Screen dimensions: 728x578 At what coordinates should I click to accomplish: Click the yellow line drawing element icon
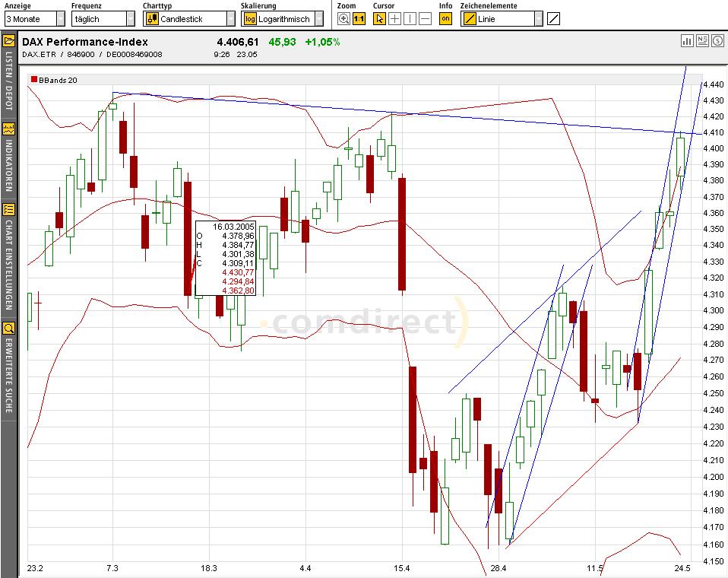click(470, 19)
